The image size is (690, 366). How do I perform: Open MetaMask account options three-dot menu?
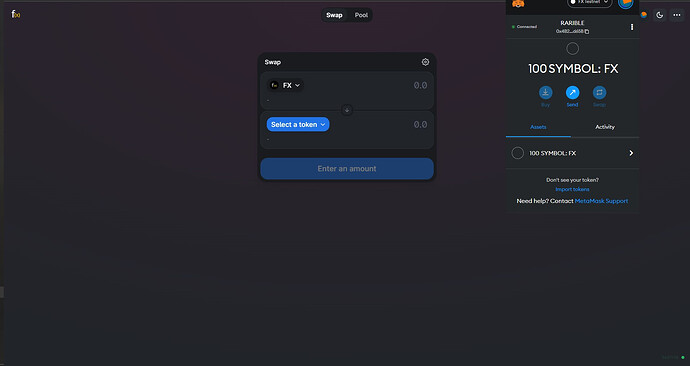pos(632,27)
